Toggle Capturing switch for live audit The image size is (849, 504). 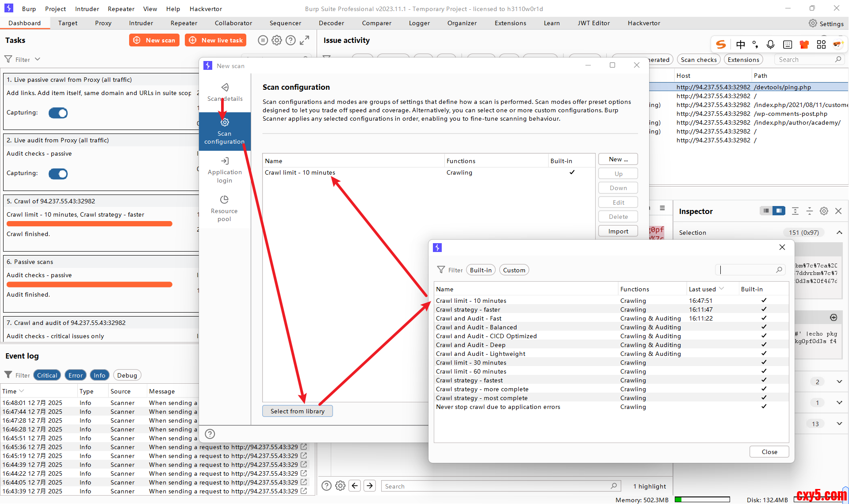[58, 173]
